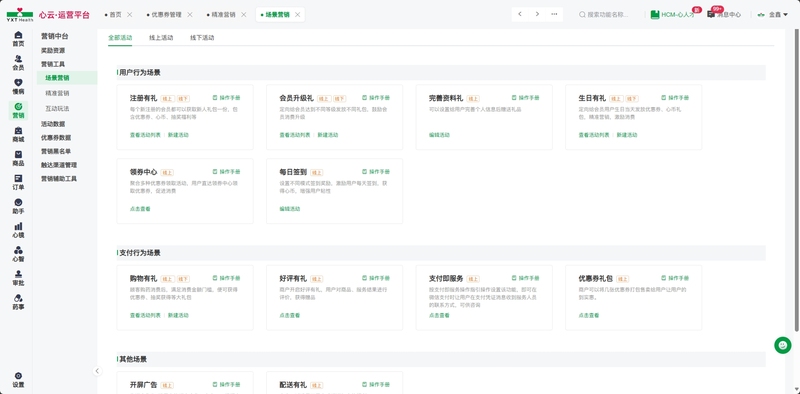Switch to the 线下活动 tab

point(202,37)
